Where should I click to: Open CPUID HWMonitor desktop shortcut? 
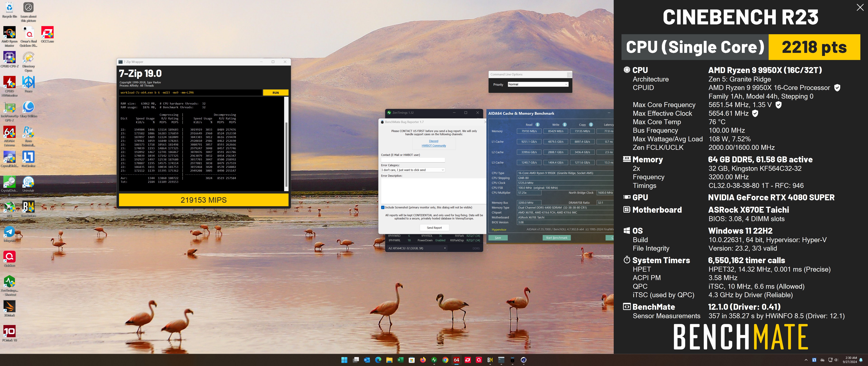point(9,86)
